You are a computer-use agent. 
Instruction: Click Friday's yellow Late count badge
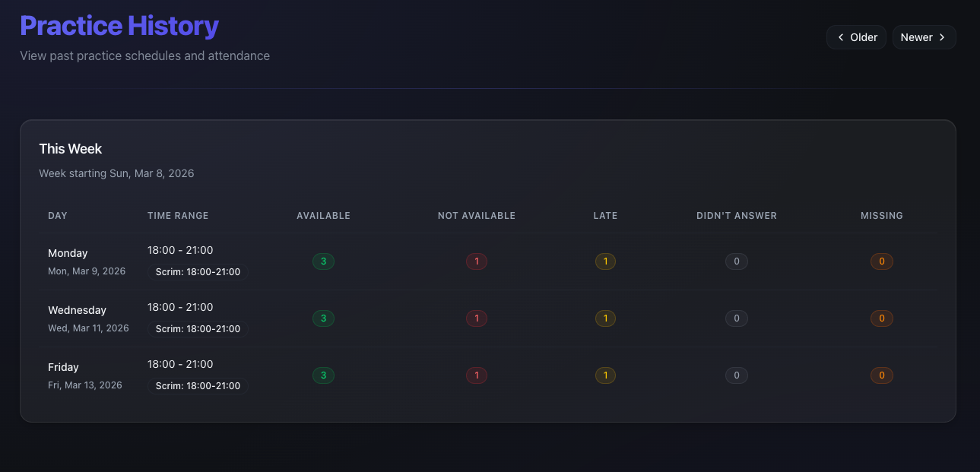(605, 375)
